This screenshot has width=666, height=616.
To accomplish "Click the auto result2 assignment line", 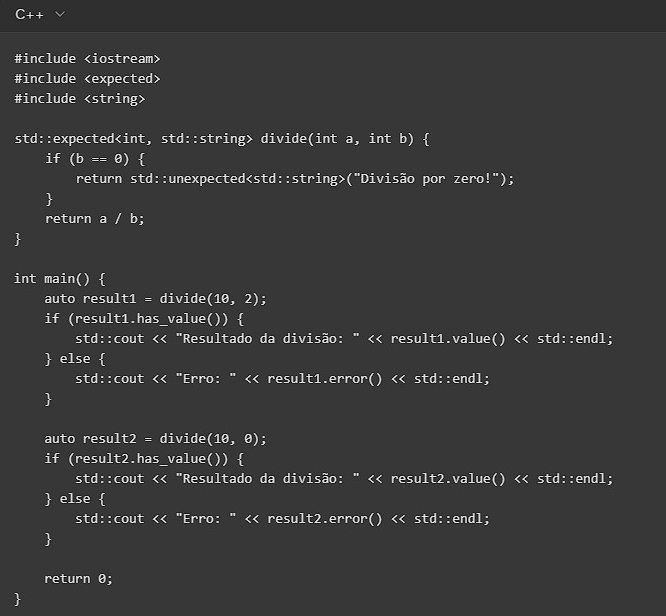I will point(155,439).
